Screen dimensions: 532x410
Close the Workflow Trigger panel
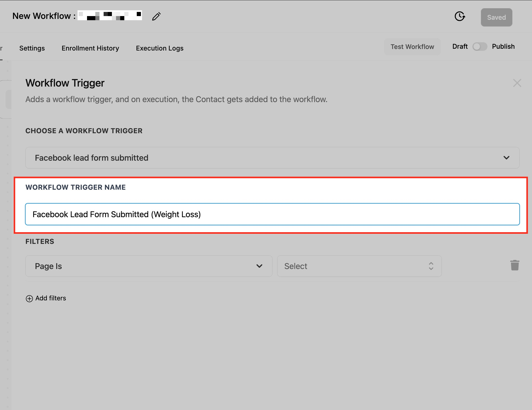517,83
